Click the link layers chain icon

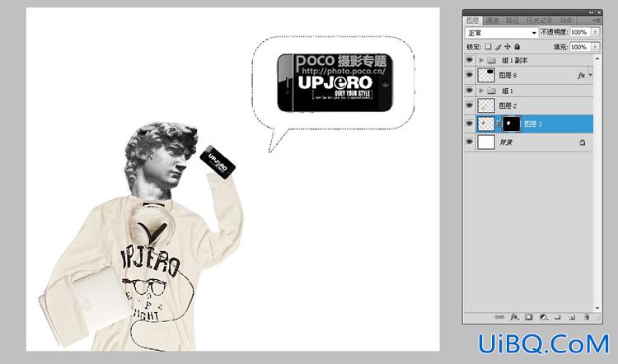click(499, 317)
